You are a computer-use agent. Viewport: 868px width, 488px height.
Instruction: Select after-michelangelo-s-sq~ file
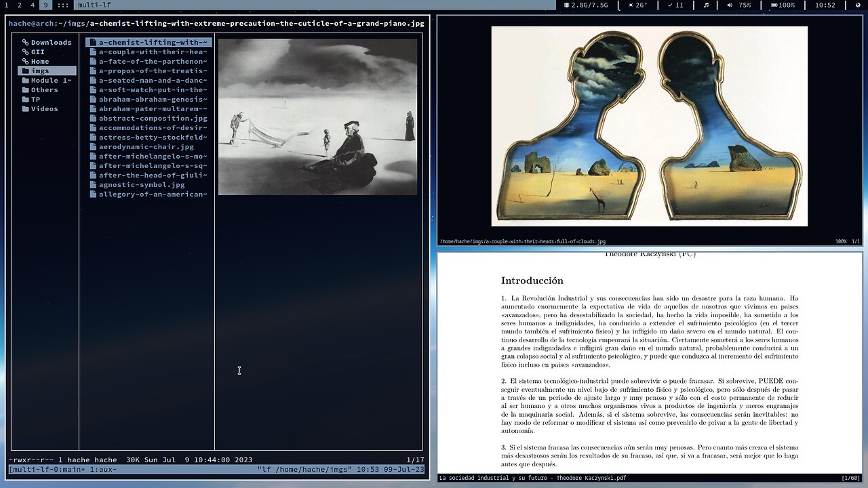(149, 165)
